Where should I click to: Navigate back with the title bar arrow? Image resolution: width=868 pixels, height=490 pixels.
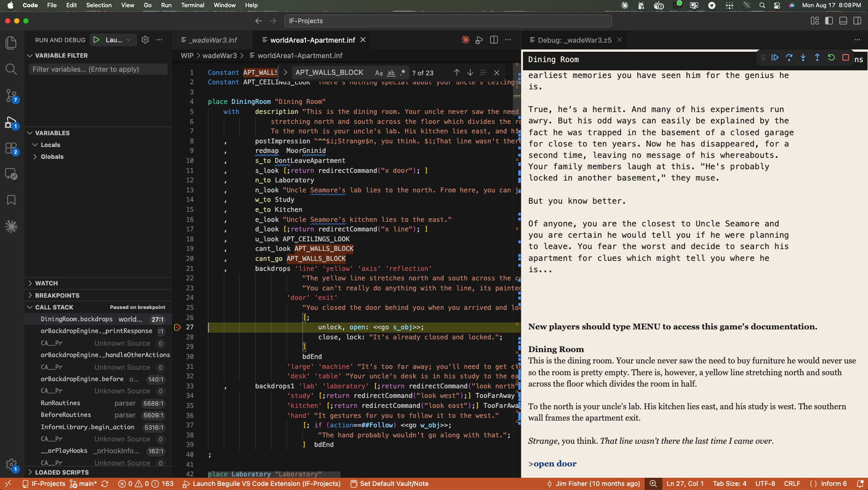point(258,21)
